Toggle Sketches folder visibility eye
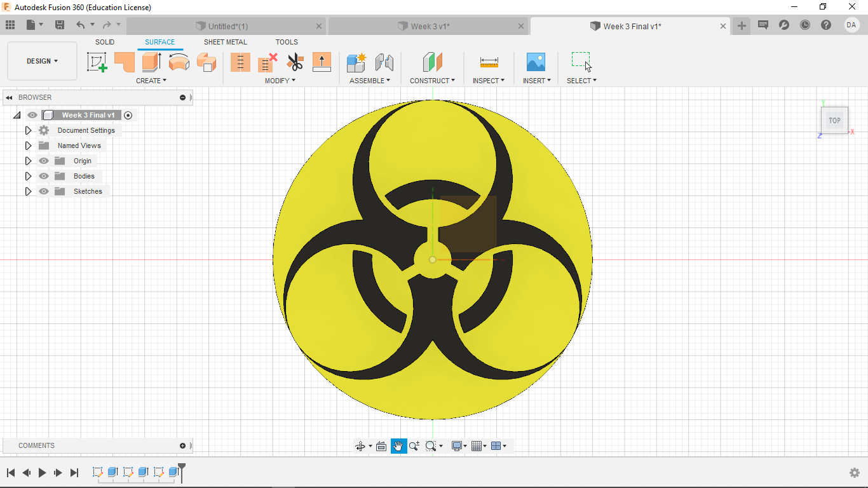 pyautogui.click(x=44, y=191)
